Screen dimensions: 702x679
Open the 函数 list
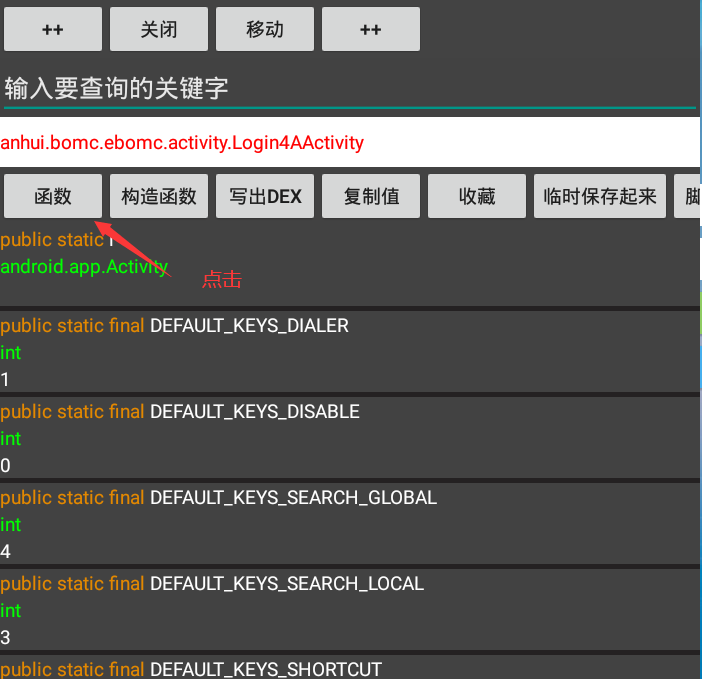[x=53, y=196]
